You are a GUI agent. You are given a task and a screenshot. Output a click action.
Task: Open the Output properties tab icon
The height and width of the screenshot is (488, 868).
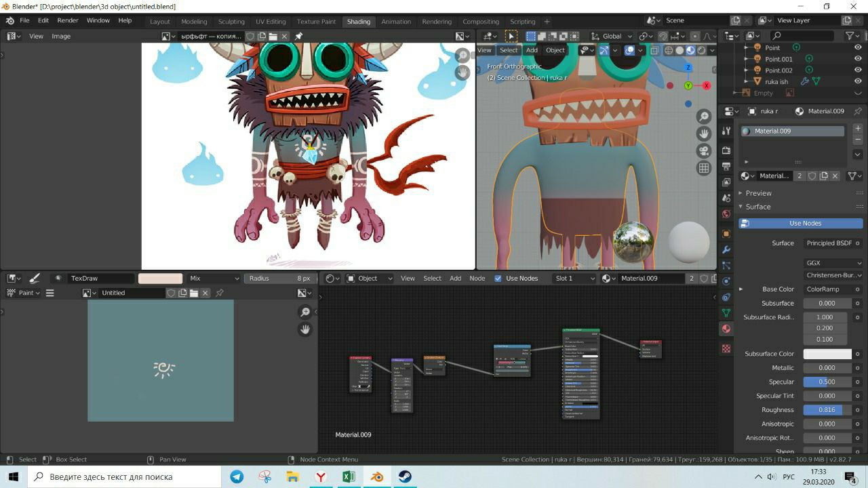[726, 166]
